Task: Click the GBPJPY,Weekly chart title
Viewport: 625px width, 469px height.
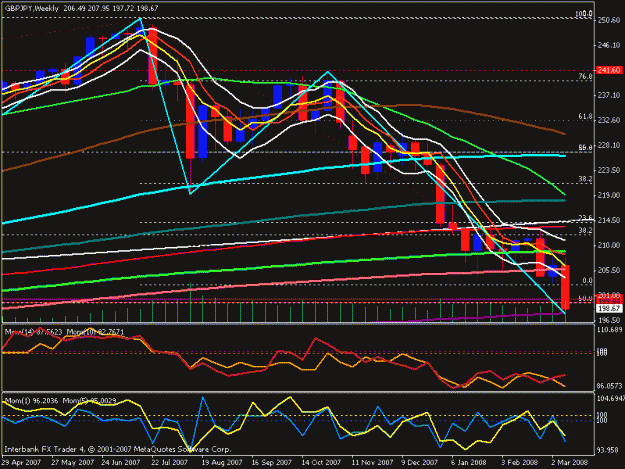Action: pyautogui.click(x=31, y=8)
